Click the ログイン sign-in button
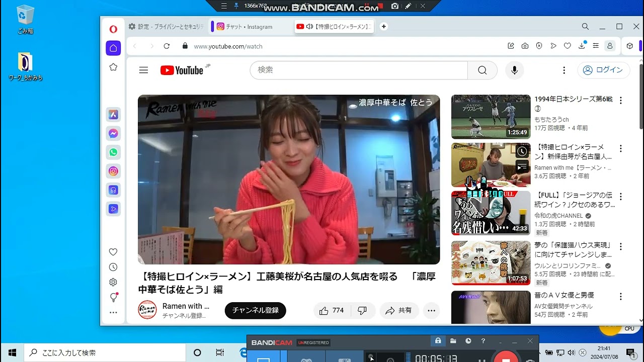 point(603,70)
